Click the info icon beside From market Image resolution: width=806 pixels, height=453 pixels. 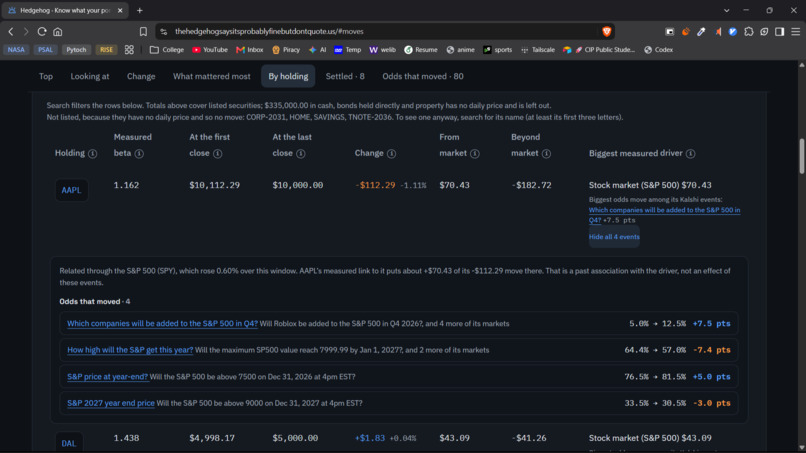[x=475, y=153]
